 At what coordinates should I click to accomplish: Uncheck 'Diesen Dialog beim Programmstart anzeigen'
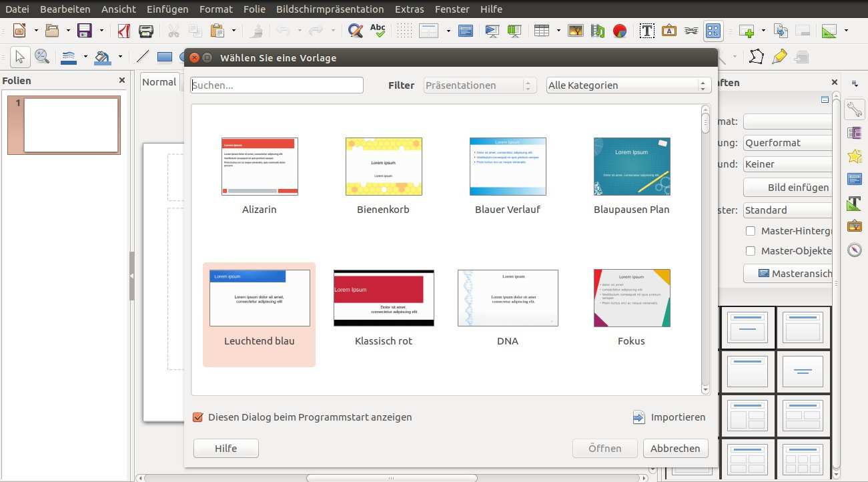click(197, 417)
